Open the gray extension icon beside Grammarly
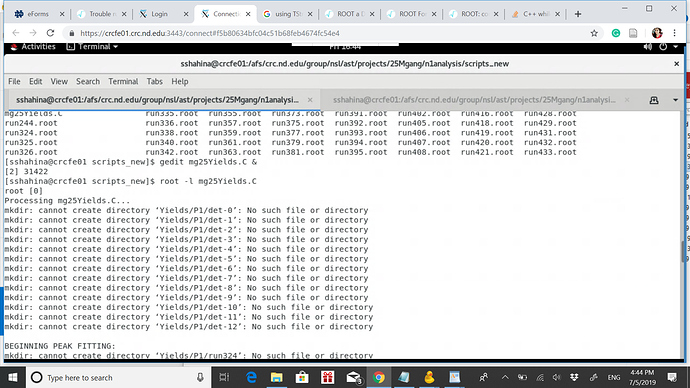 point(633,33)
